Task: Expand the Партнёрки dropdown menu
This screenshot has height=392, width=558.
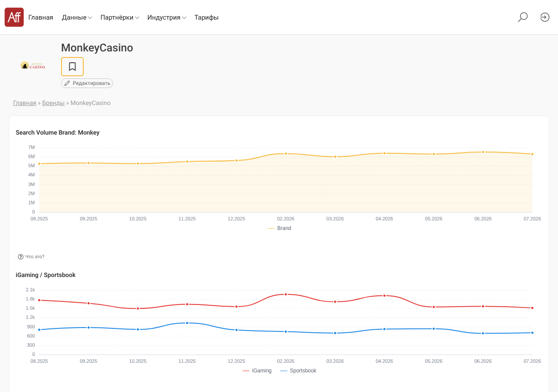Action: [x=119, y=17]
